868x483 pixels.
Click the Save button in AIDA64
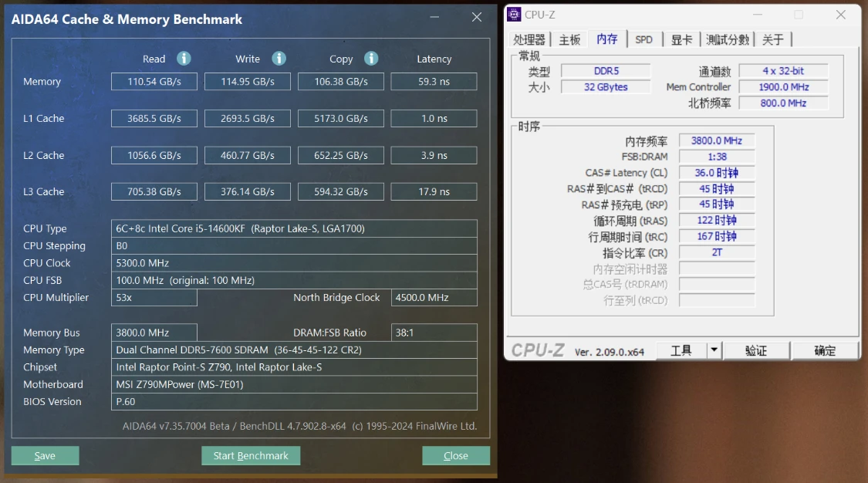[45, 455]
